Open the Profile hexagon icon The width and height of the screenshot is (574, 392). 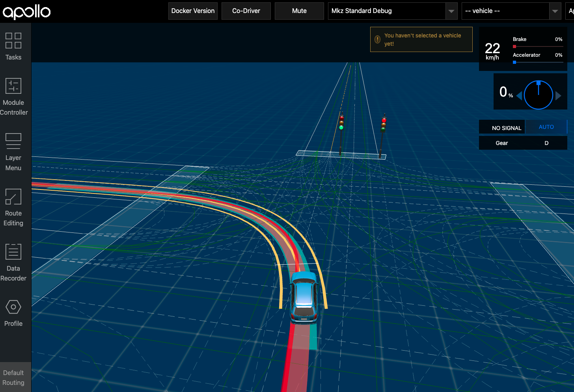(x=13, y=307)
